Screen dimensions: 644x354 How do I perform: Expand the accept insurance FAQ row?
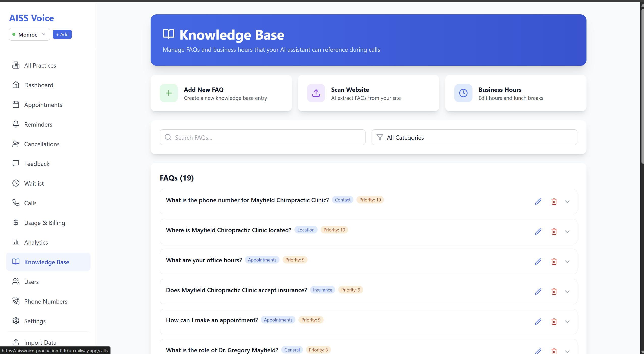567,291
